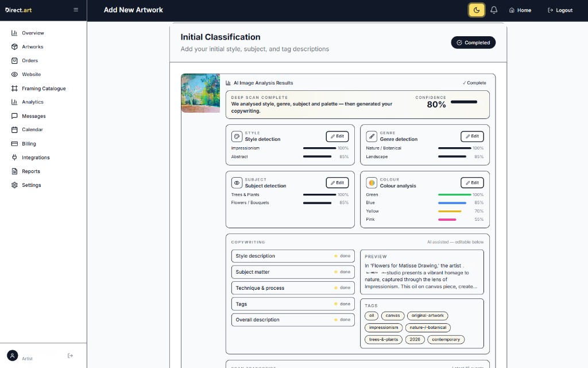Click the artwork thumbnail preview
Viewport: 588px width, 368px height.
click(x=200, y=92)
